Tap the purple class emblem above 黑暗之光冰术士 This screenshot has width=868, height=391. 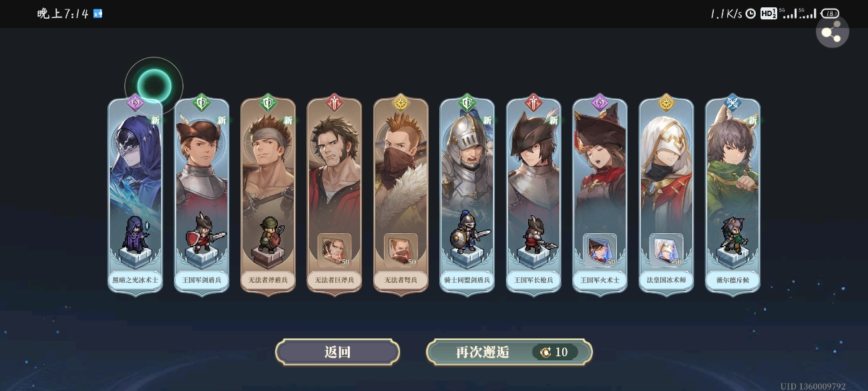click(x=136, y=103)
